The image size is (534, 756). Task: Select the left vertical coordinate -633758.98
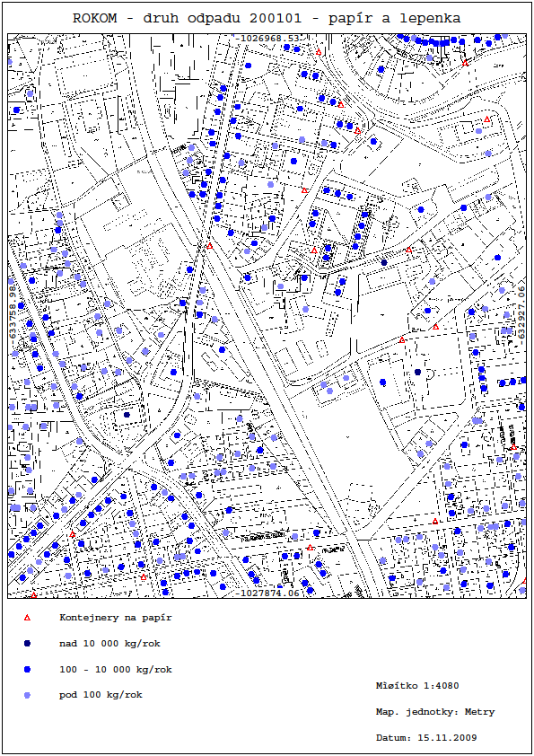coord(13,310)
